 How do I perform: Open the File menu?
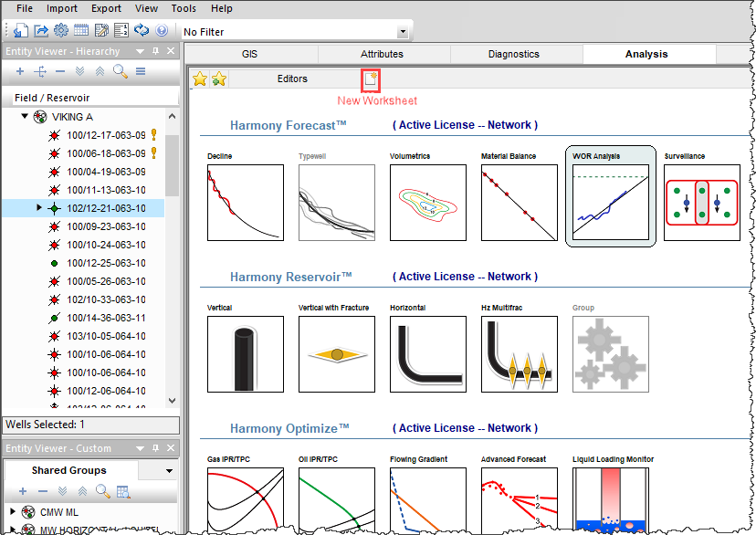[25, 8]
